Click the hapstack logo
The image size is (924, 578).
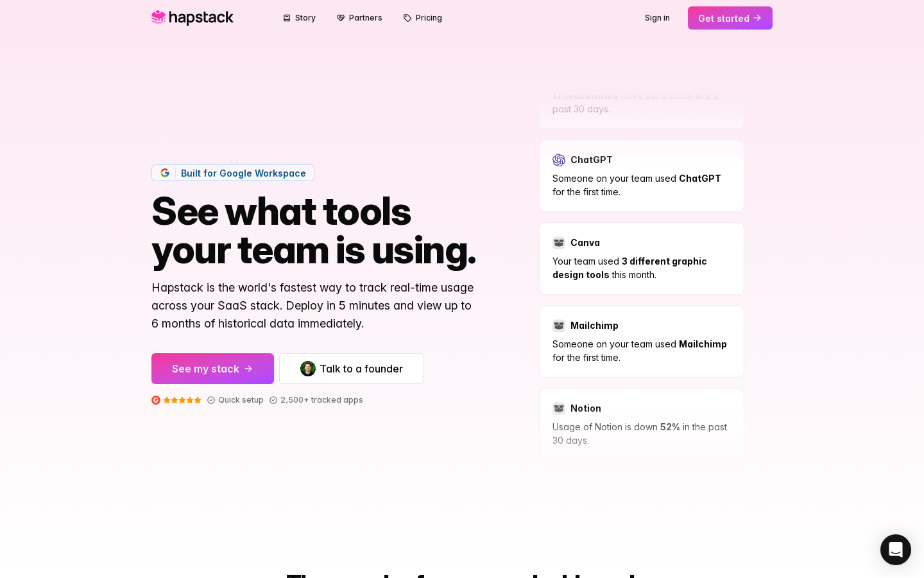click(x=192, y=17)
